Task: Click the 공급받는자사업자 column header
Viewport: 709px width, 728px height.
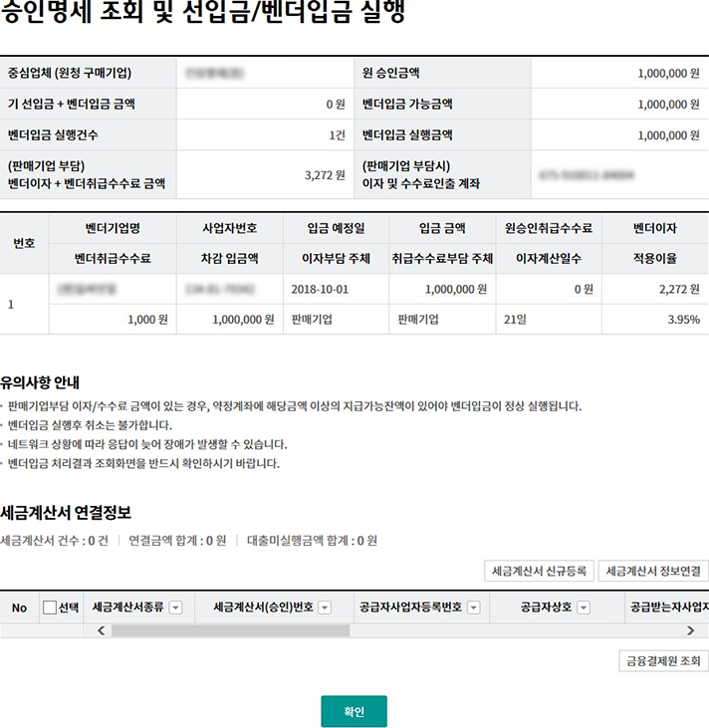Action: click(668, 607)
